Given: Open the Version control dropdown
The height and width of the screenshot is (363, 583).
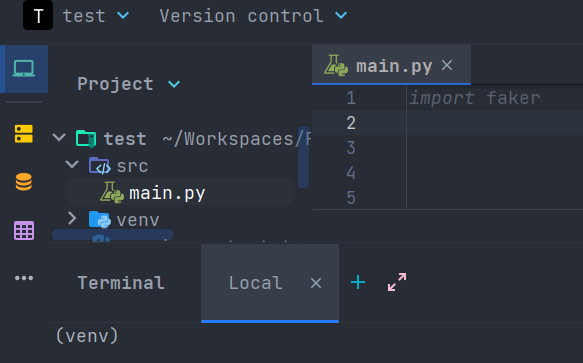Looking at the screenshot, I should [253, 16].
